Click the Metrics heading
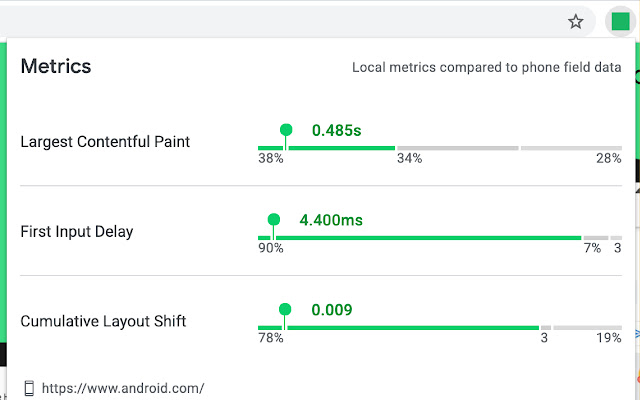 (56, 67)
